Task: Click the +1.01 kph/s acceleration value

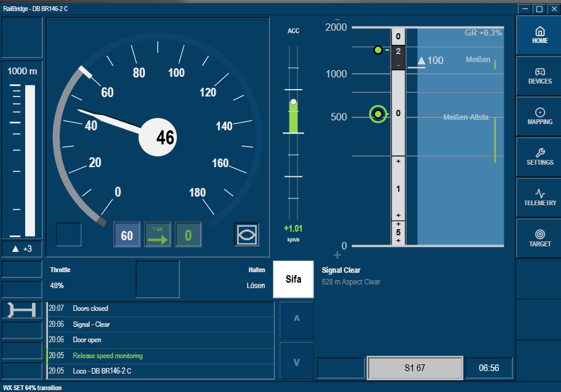Action: click(293, 228)
